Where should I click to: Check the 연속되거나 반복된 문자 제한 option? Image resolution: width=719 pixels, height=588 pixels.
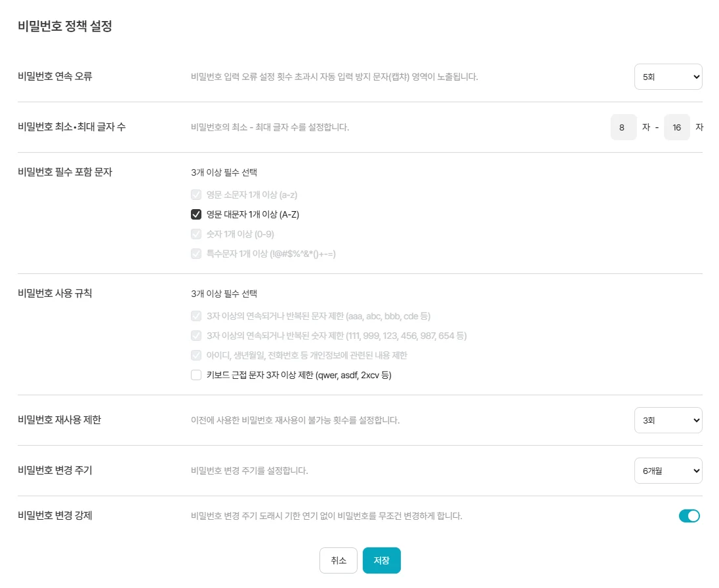(x=196, y=316)
